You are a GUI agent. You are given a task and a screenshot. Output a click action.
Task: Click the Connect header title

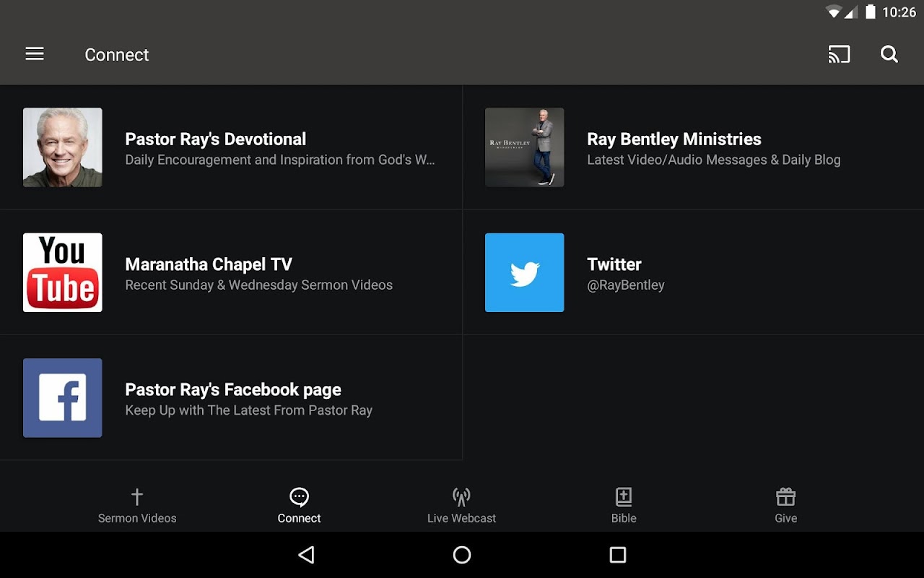(x=117, y=55)
